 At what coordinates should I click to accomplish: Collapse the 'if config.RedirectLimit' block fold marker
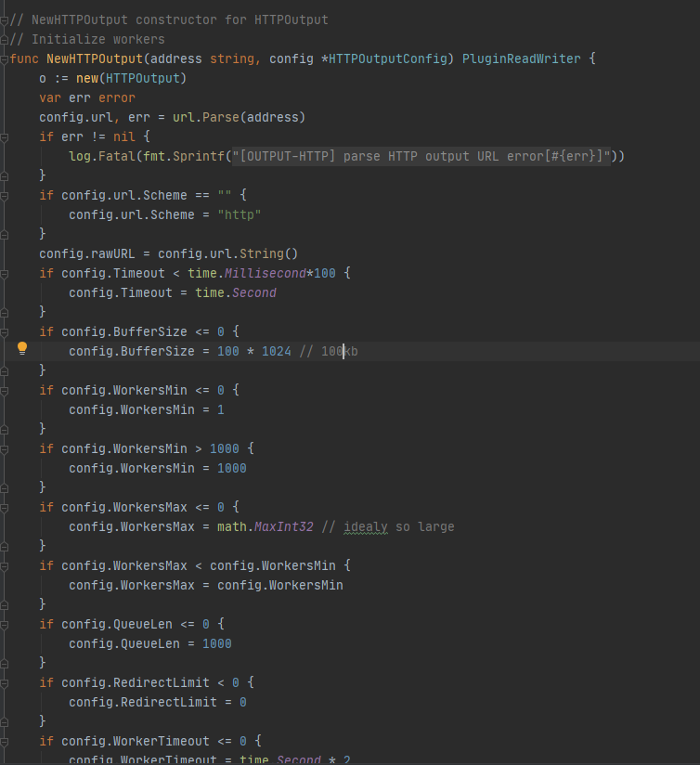point(4,684)
